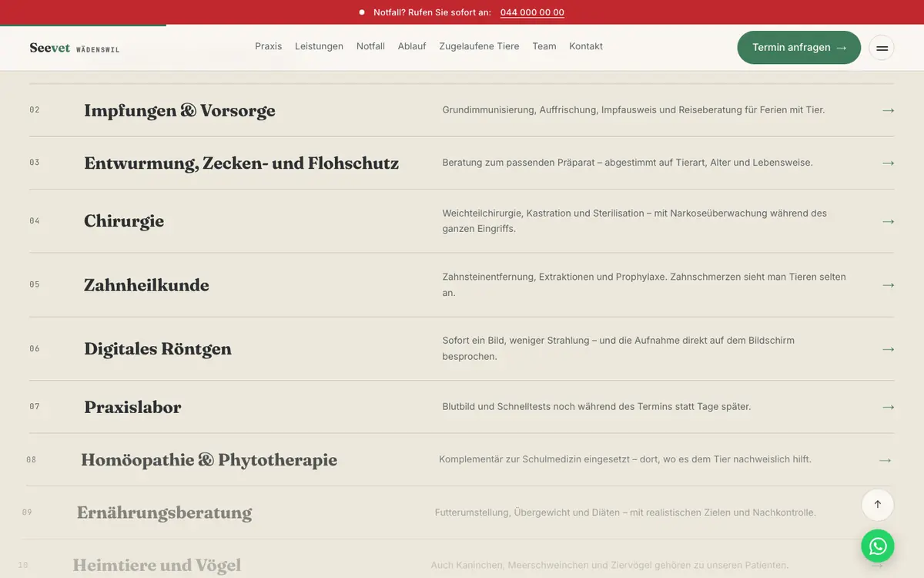Click row number 07

(35, 407)
